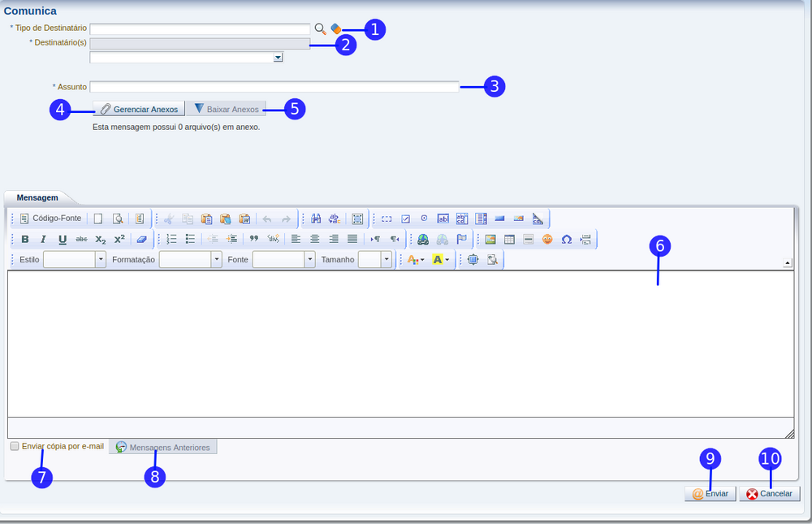
Task: Click the eraser icon next to recipient search
Action: (335, 28)
